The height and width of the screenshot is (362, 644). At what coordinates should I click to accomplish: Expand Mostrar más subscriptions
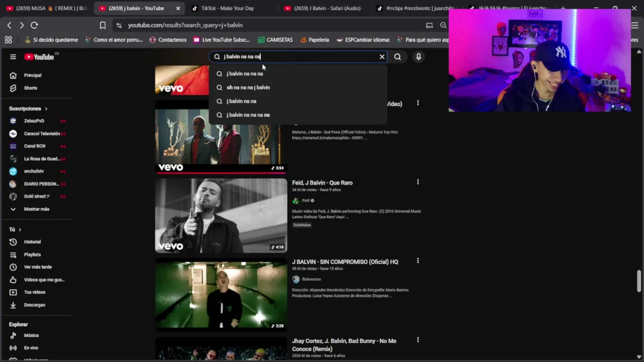(x=36, y=209)
